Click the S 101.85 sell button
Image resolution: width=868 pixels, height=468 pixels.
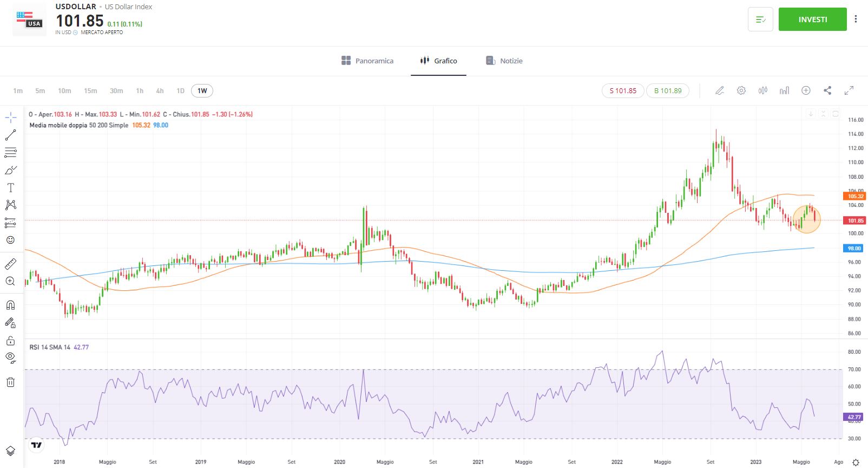(x=623, y=91)
